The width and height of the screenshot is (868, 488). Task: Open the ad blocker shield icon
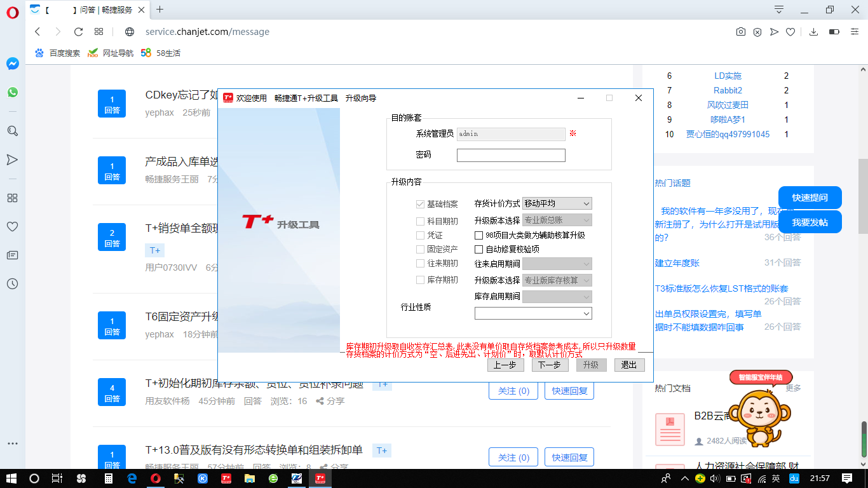click(757, 32)
